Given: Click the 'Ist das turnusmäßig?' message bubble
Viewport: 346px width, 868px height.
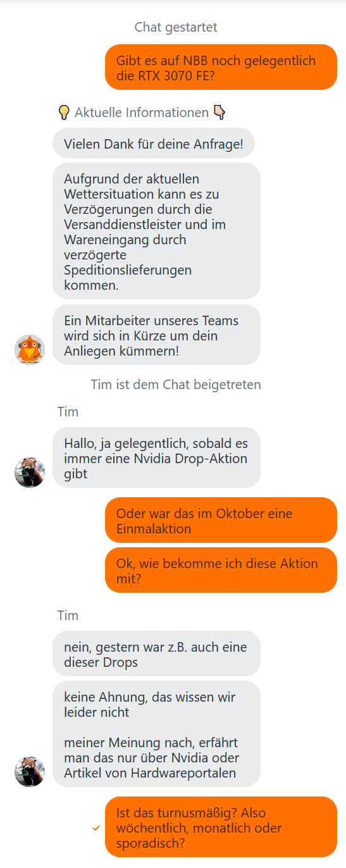Looking at the screenshot, I should click(221, 827).
